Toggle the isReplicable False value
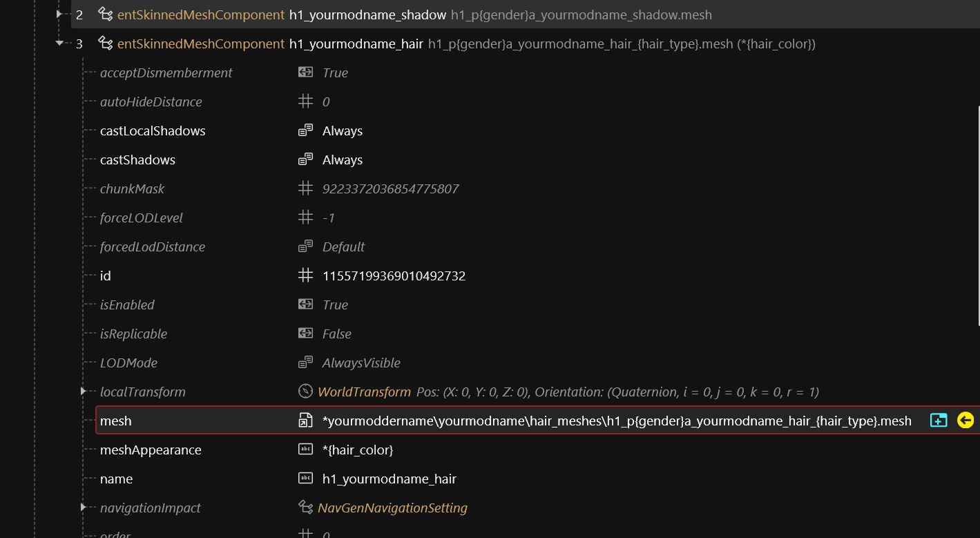Viewport: 980px width, 538px height. tap(336, 334)
